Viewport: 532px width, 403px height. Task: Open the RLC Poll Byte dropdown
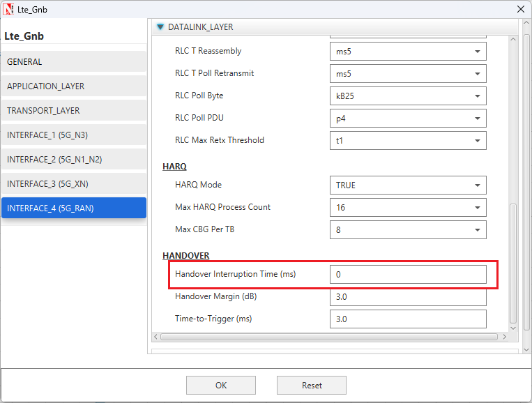click(x=408, y=96)
